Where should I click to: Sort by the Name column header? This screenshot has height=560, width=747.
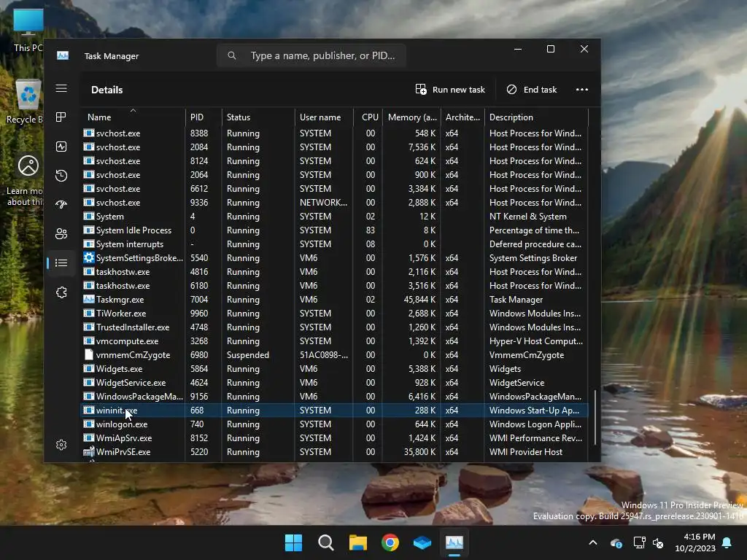(x=133, y=117)
